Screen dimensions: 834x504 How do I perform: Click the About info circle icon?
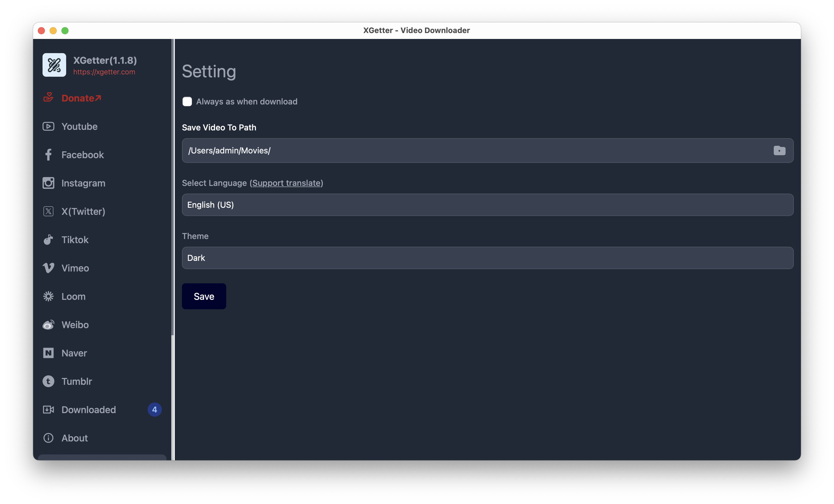pyautogui.click(x=48, y=438)
